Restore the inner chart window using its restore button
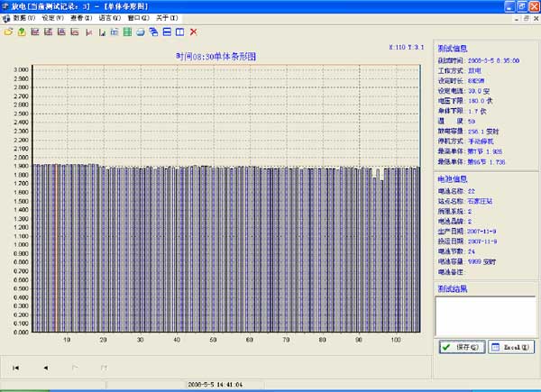 coord(527,18)
